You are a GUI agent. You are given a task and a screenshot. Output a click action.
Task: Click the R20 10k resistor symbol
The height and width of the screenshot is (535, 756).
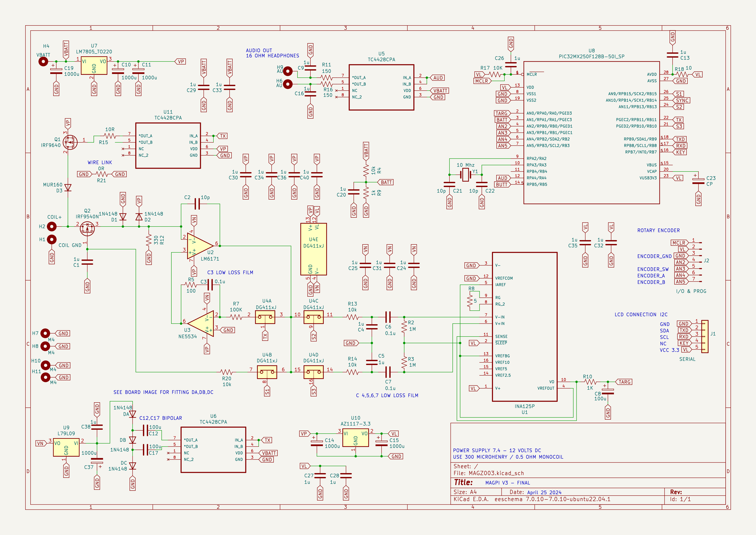[x=226, y=372]
